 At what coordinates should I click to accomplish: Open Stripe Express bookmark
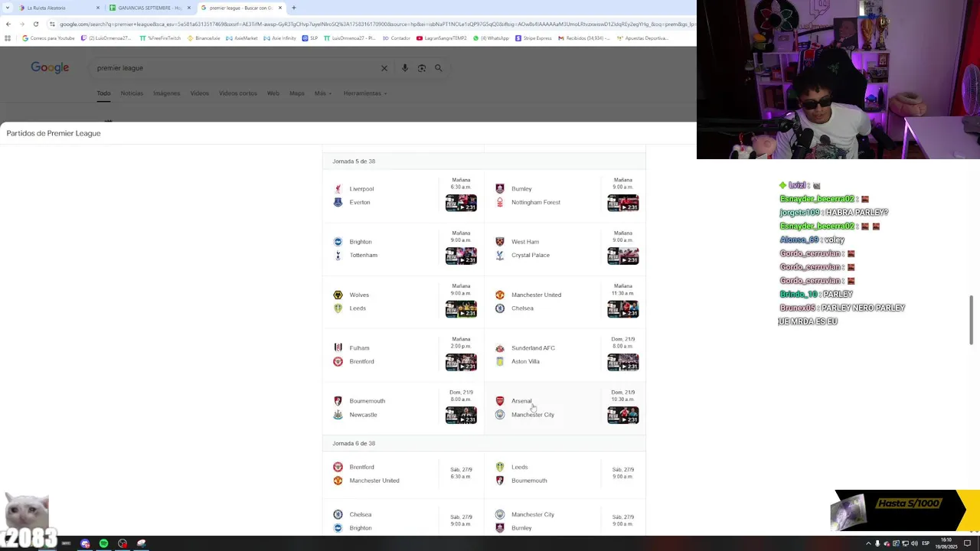point(534,38)
